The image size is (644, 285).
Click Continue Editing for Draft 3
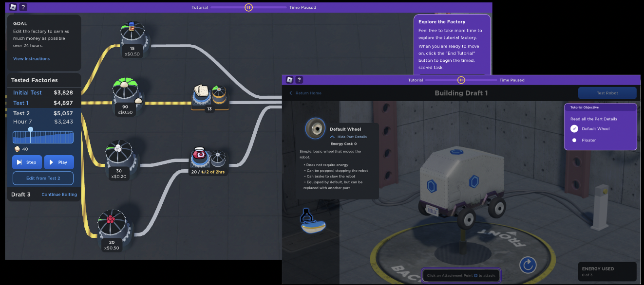[59, 195]
